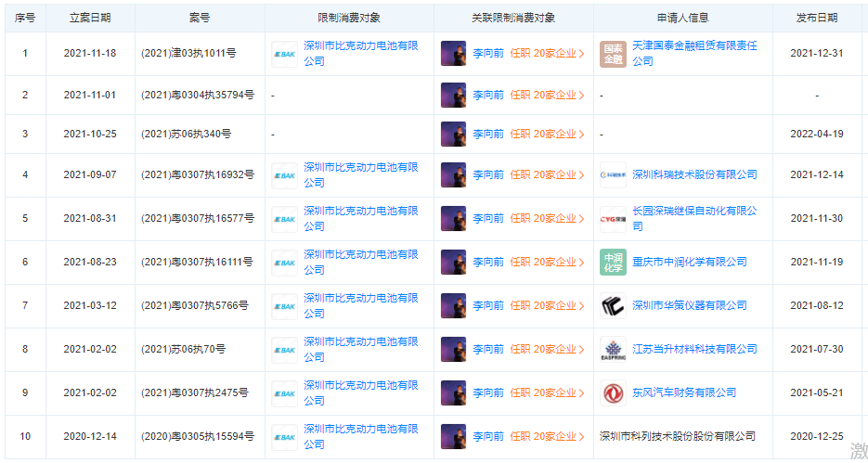Expand 任职 20家企业 in row 10
The image size is (868, 463).
(547, 437)
